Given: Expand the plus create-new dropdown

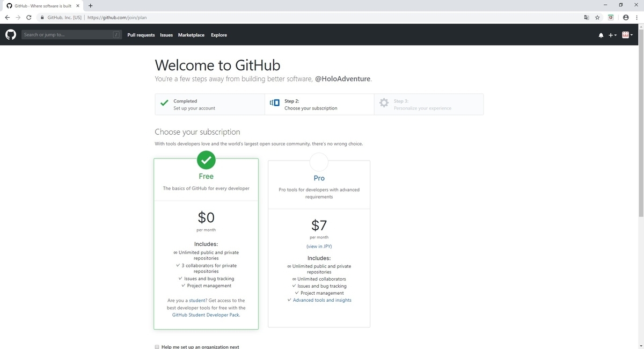Looking at the screenshot, I should click(x=613, y=35).
